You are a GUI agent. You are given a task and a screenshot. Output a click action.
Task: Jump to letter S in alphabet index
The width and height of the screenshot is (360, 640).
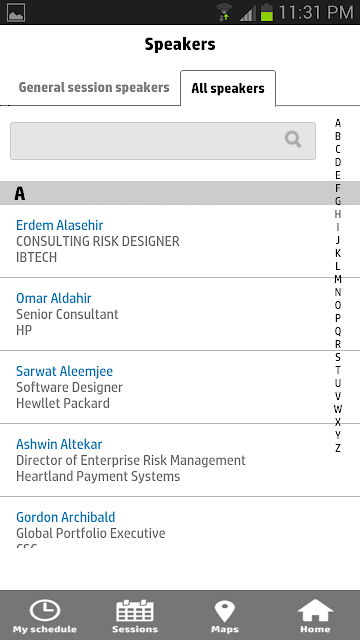point(338,357)
